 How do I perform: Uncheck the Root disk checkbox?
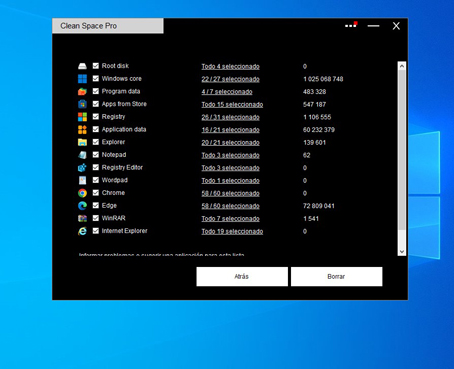click(96, 66)
